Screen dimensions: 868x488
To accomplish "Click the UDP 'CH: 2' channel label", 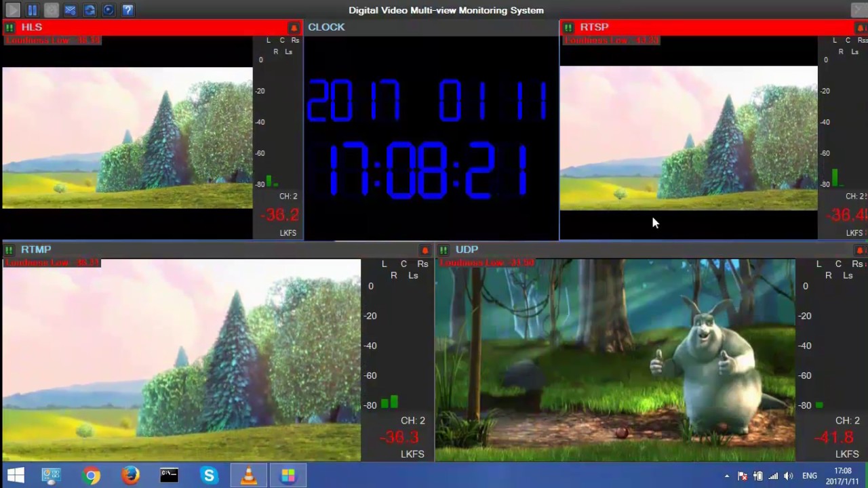I will point(848,421).
